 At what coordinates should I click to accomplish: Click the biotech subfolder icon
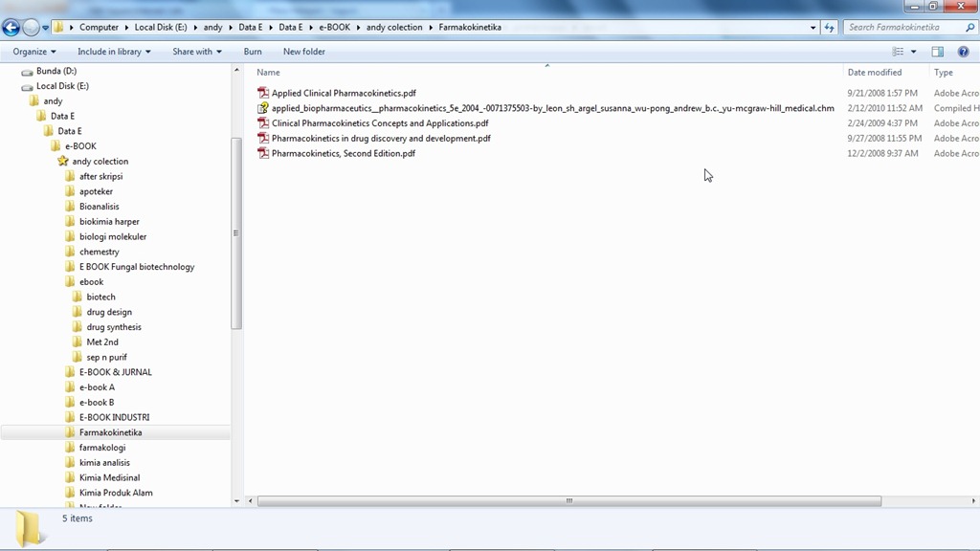point(77,297)
